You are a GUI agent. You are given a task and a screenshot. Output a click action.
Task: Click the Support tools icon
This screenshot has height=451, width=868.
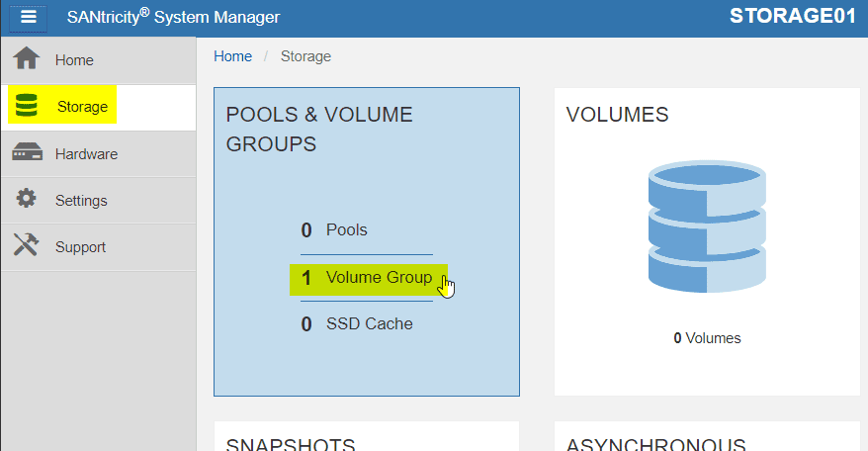(x=26, y=244)
